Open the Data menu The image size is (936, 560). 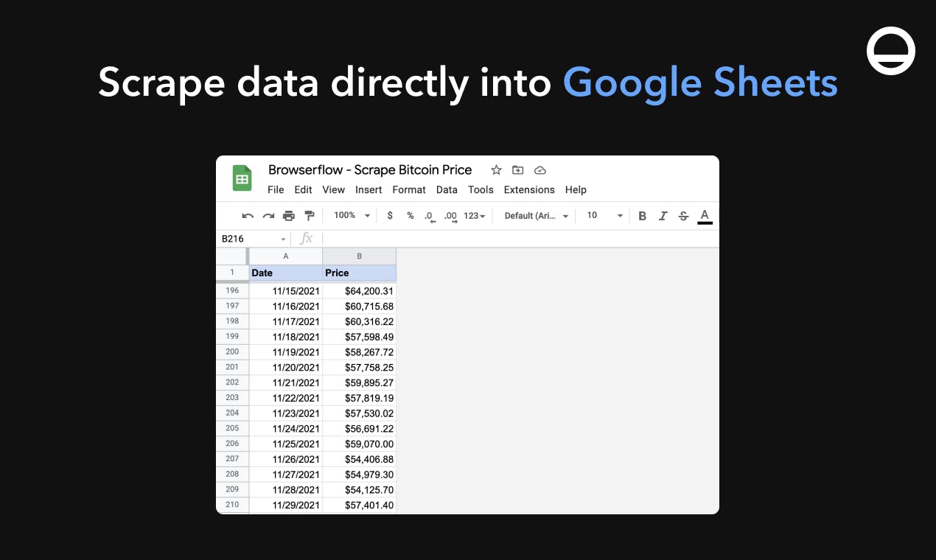(447, 189)
